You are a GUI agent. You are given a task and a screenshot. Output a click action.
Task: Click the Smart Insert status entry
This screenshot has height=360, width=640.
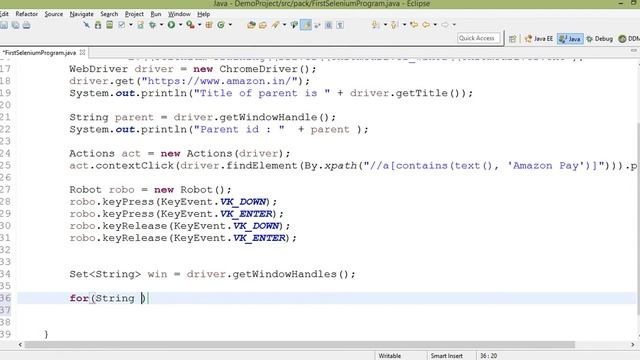(447, 356)
